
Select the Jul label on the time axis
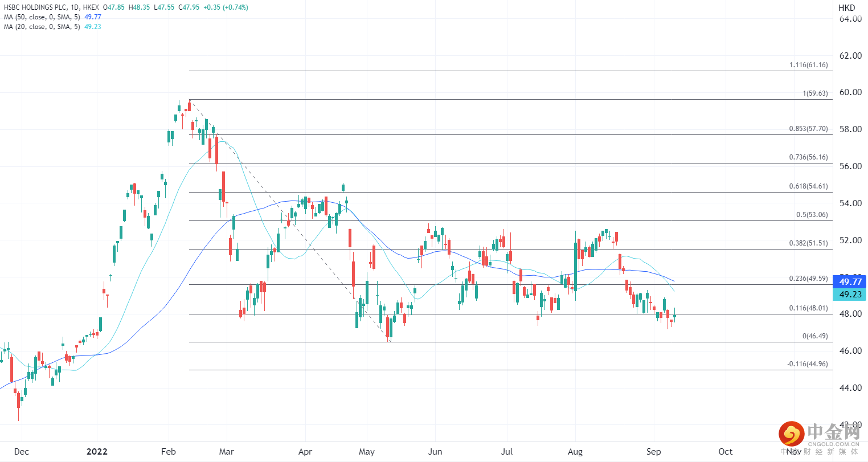pyautogui.click(x=506, y=452)
